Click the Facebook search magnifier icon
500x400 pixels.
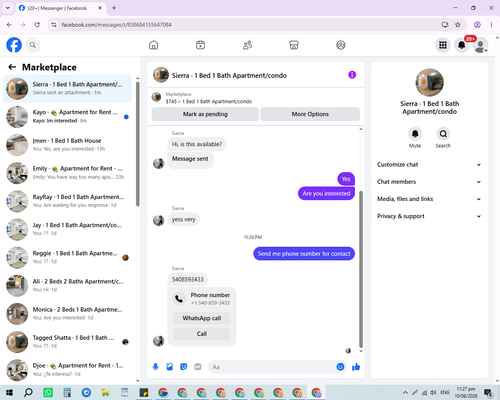coord(33,45)
